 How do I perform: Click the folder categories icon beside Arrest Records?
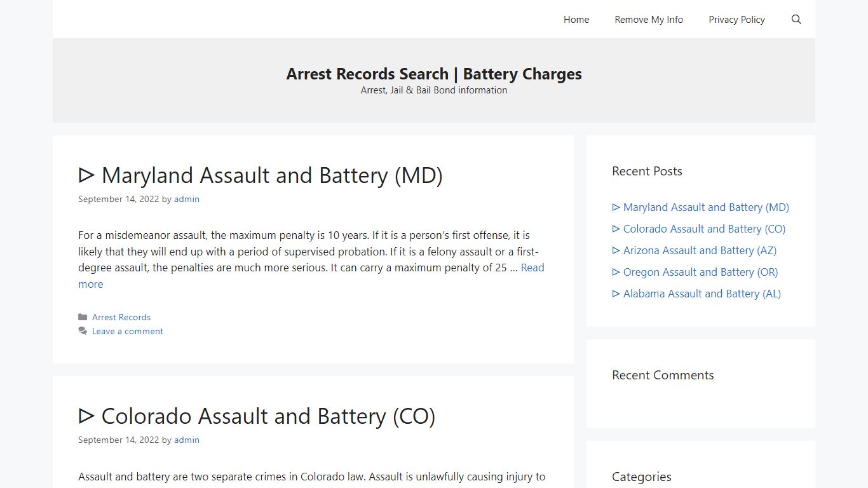tap(83, 317)
